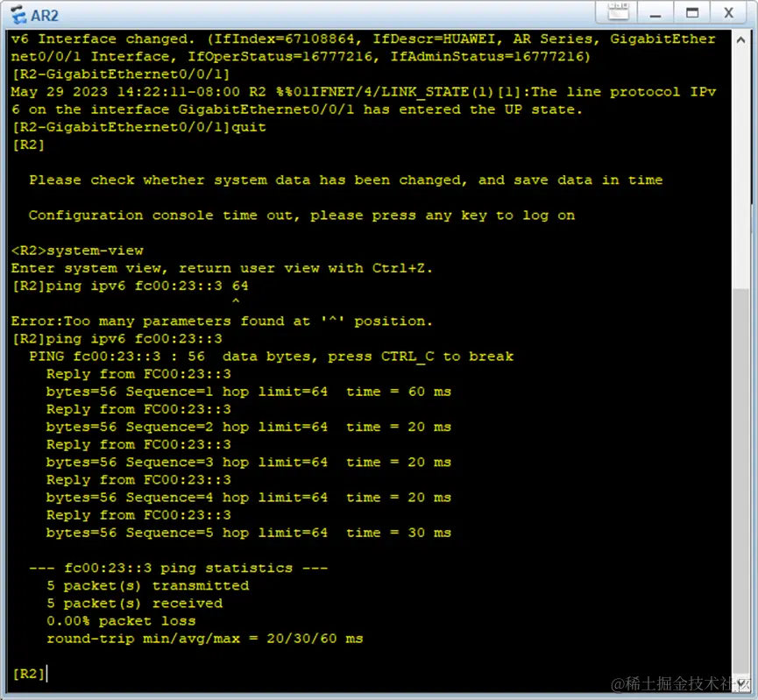
Task: Minimize the AR2 terminal window
Action: [x=655, y=13]
